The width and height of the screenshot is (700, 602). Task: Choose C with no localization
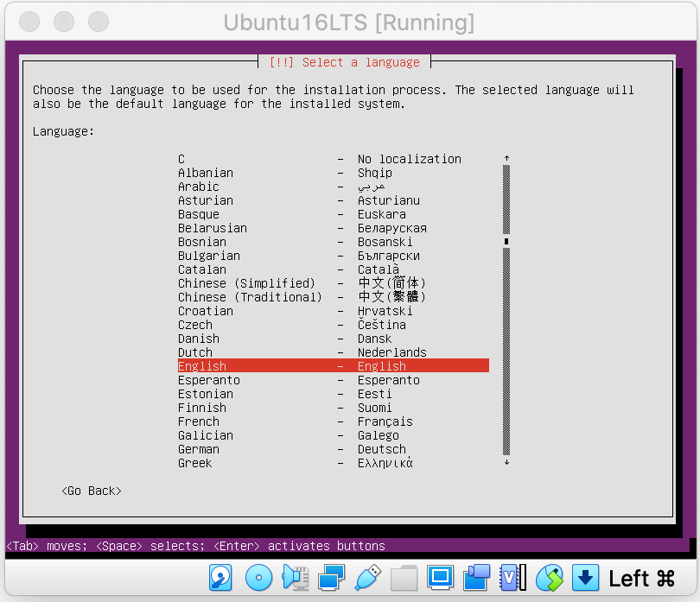pyautogui.click(x=333, y=159)
